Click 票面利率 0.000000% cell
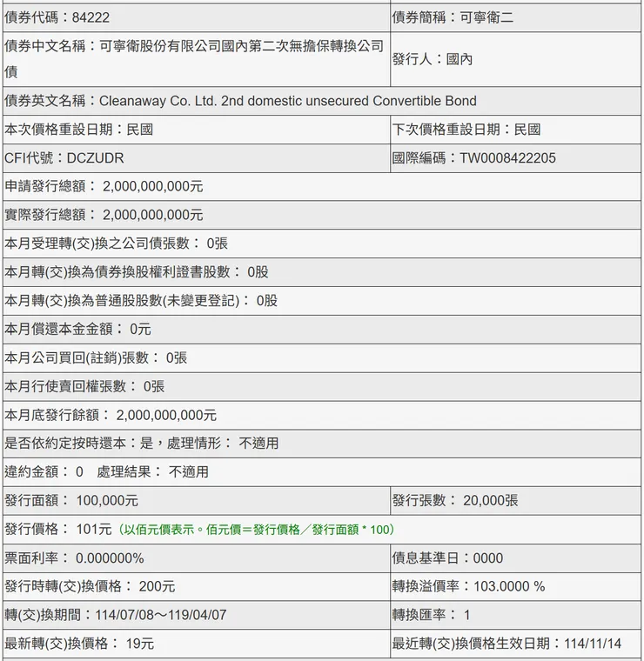The image size is (644, 661). [197, 558]
